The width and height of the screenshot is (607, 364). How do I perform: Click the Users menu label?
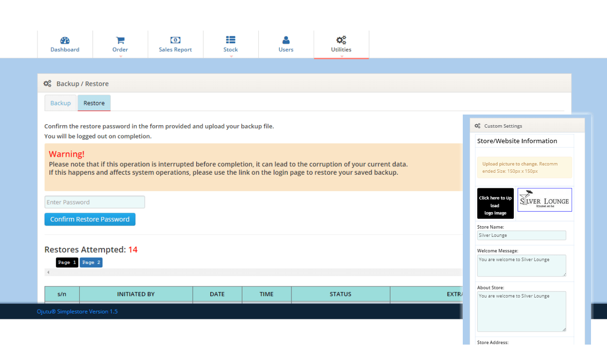pos(286,50)
